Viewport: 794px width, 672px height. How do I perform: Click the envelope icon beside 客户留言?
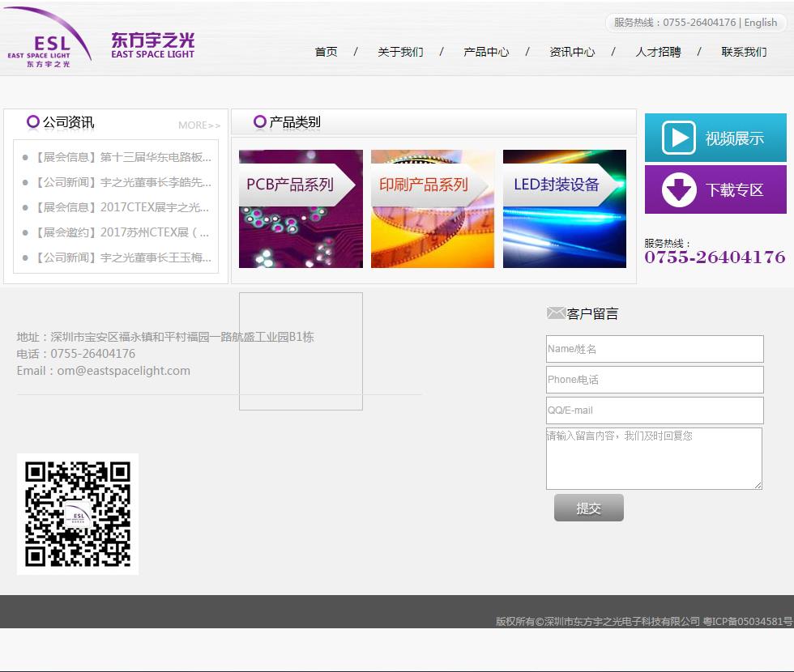point(556,313)
